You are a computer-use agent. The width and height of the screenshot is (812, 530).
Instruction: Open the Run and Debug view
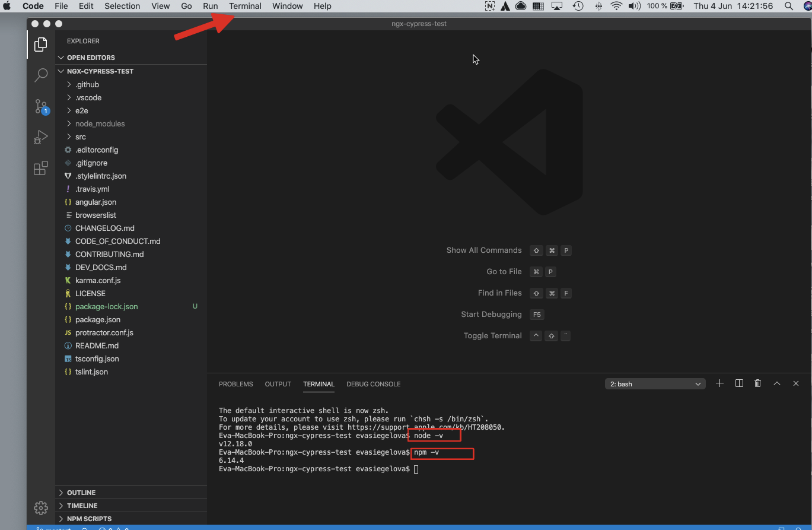[41, 138]
